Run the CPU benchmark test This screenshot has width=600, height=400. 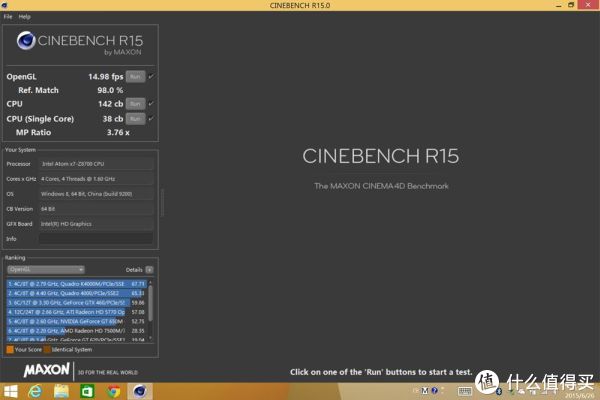point(135,104)
